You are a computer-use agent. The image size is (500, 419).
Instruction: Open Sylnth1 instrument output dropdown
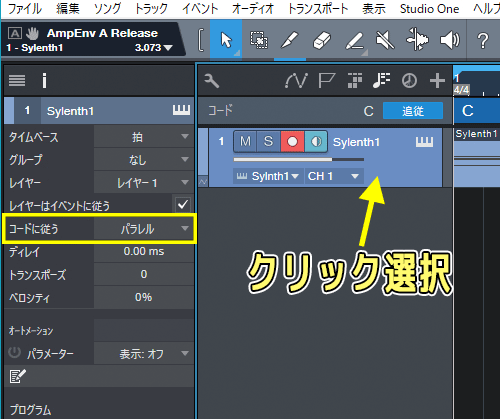coord(268,176)
